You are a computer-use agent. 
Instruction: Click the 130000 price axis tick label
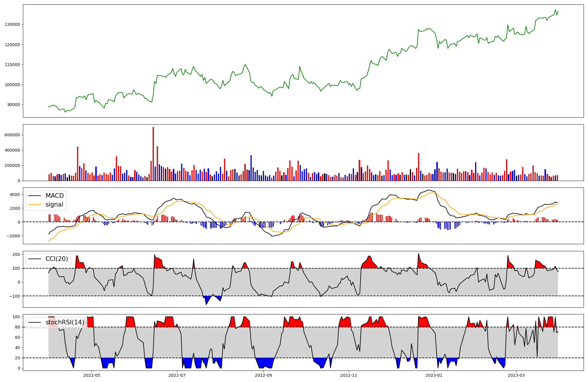(x=12, y=24)
